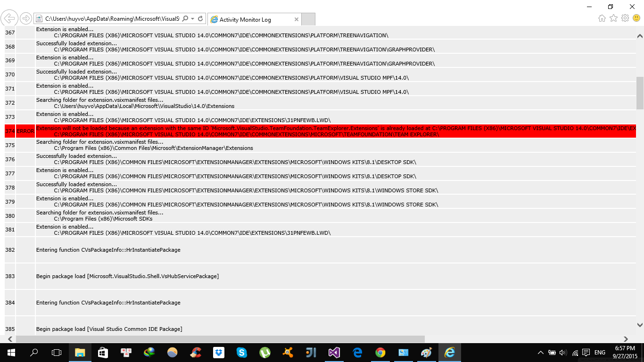Open the Home page icon
The image size is (644, 362).
602,18
